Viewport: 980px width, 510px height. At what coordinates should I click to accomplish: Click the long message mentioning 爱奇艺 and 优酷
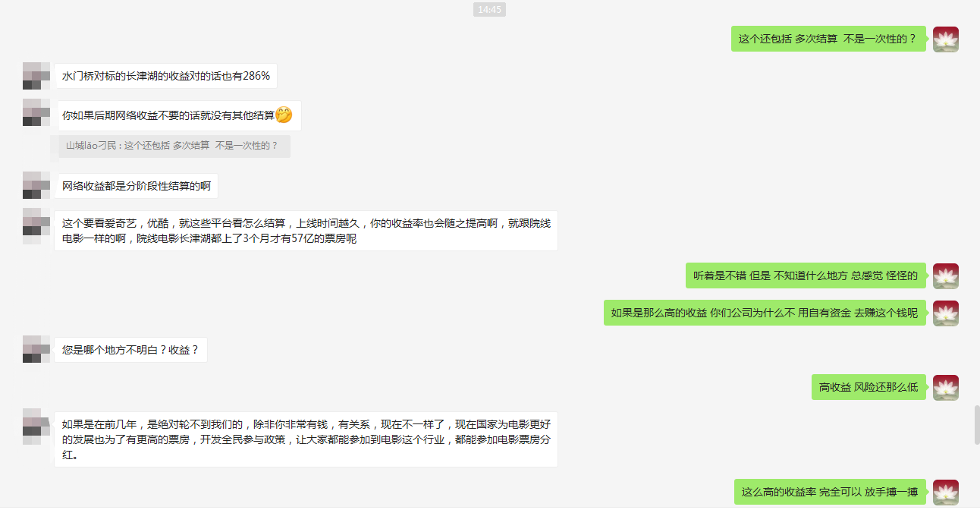pyautogui.click(x=306, y=231)
